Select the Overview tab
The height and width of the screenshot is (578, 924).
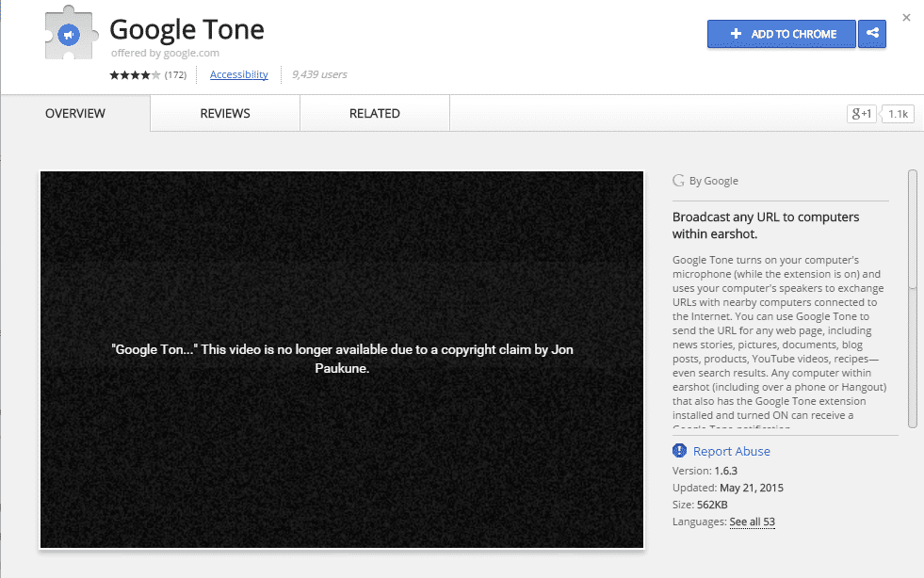[75, 114]
